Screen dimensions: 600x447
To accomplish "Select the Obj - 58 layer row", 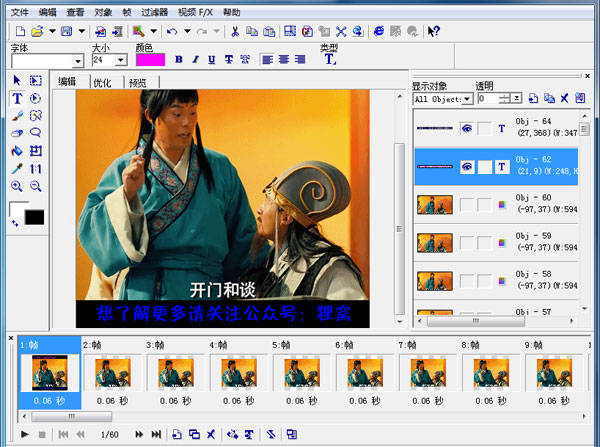I will pyautogui.click(x=496, y=281).
